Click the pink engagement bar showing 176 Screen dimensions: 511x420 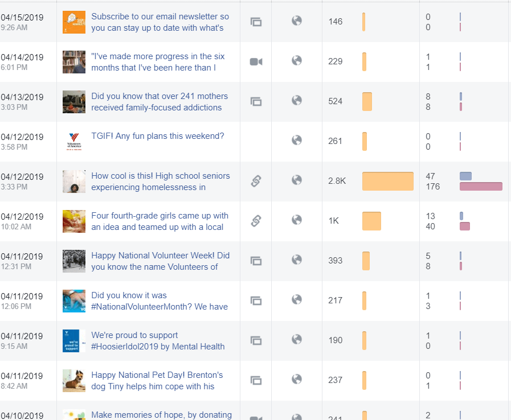coord(480,187)
